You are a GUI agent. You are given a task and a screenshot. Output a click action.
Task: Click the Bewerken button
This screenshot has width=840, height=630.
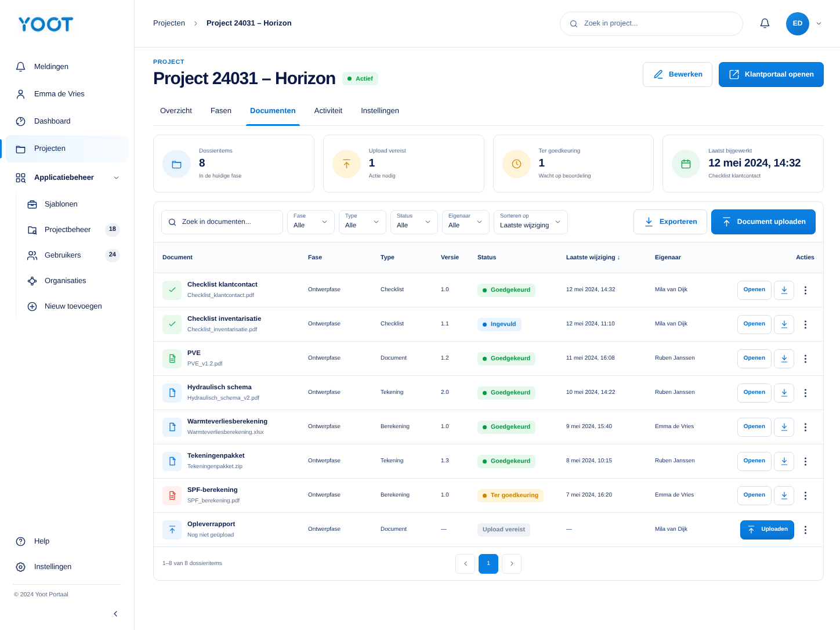[x=677, y=75]
